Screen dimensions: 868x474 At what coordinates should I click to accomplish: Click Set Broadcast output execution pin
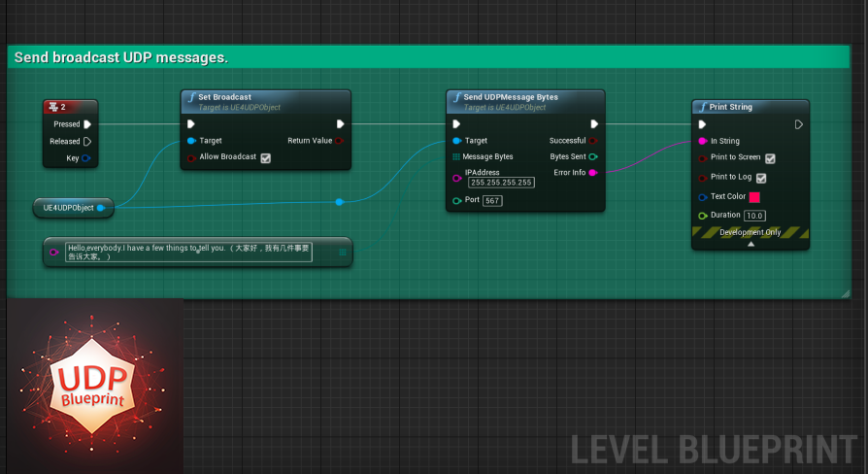click(340, 124)
